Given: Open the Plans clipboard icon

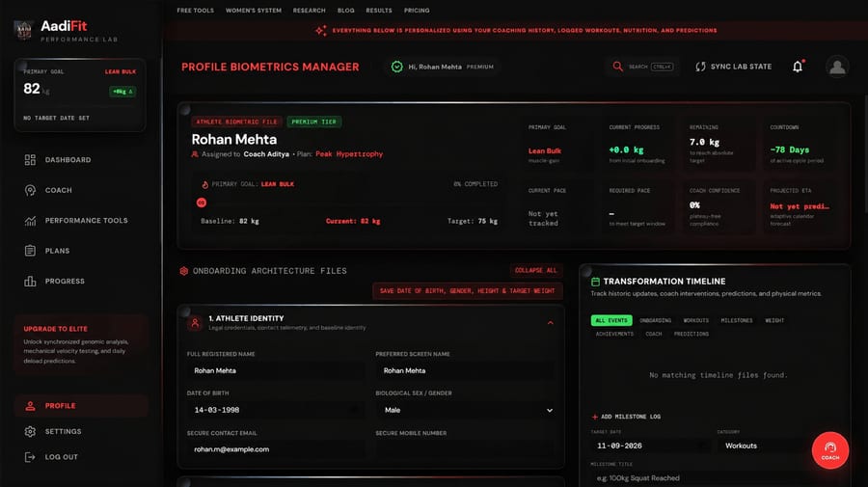Looking at the screenshot, I should coord(30,251).
